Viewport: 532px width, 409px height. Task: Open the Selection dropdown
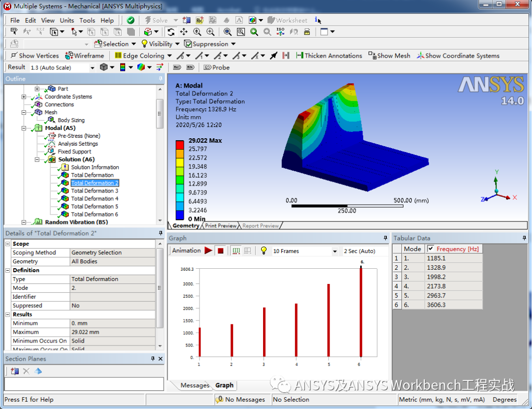coord(133,44)
